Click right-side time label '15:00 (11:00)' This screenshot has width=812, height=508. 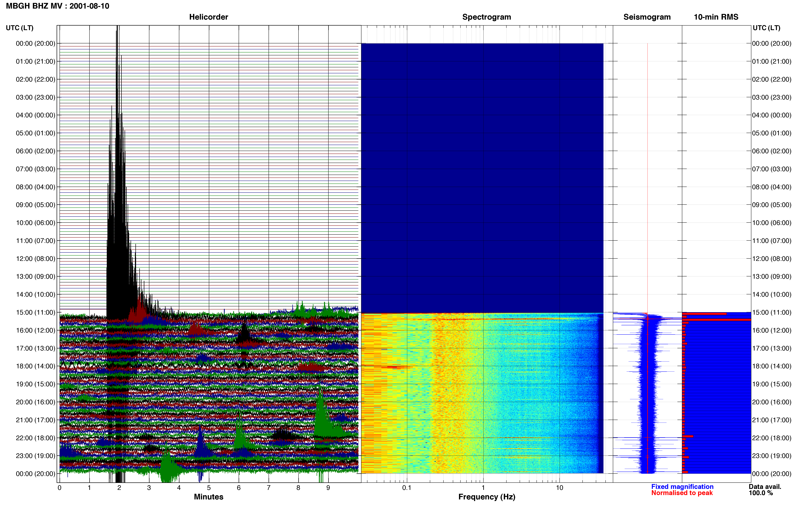coord(772,313)
